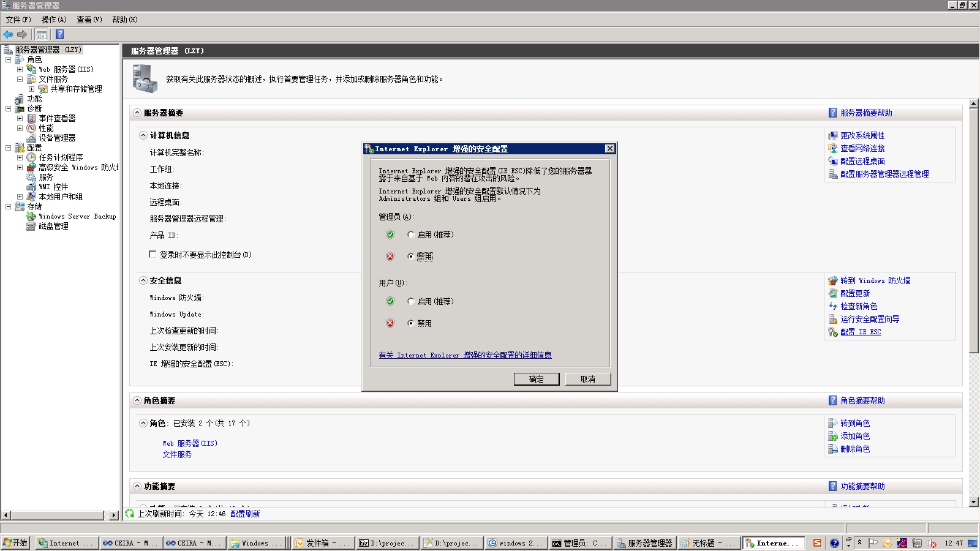Click the forward arrow toolbar icon
The width and height of the screenshot is (980, 551).
pyautogui.click(x=22, y=34)
